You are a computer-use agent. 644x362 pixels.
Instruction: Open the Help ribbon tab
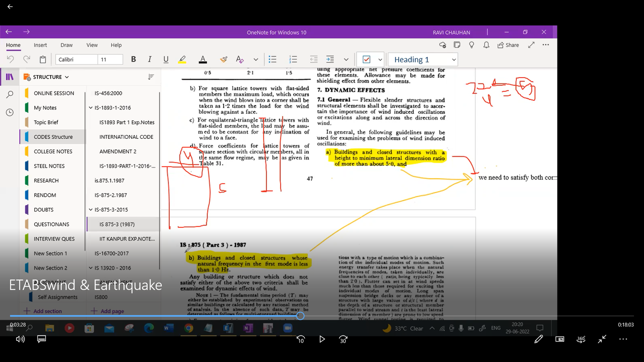click(x=116, y=45)
